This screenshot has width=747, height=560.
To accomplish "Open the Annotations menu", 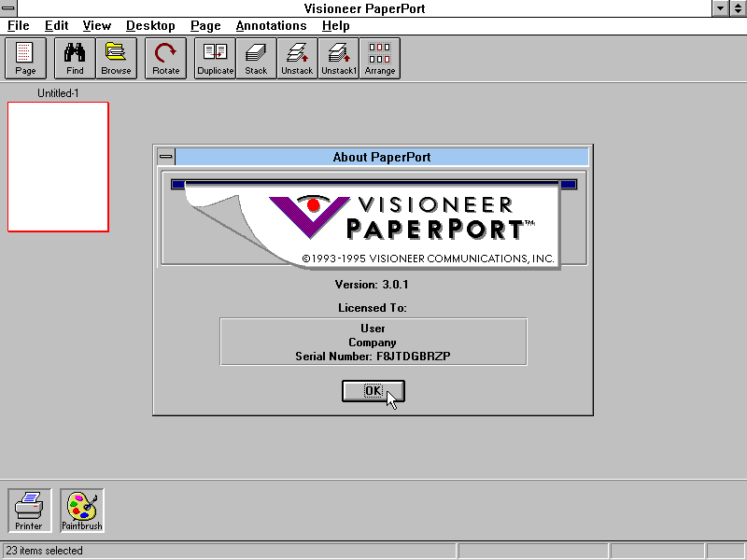I will tap(271, 26).
